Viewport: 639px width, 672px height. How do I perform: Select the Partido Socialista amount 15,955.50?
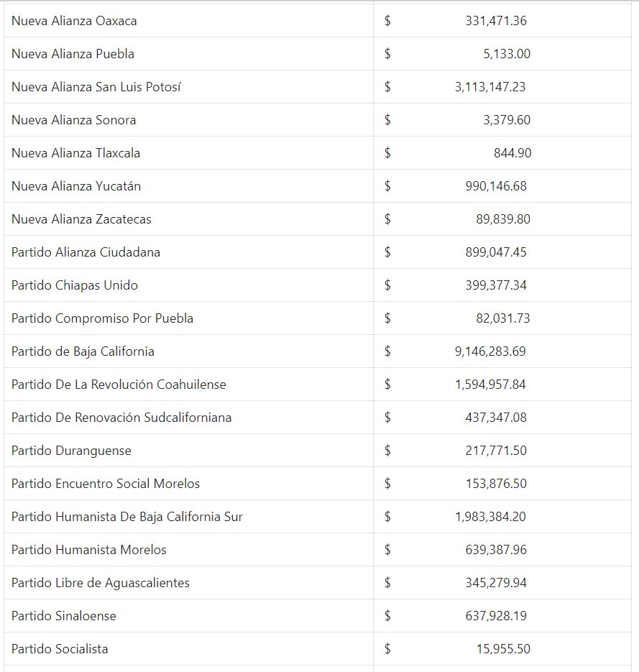[x=503, y=649]
